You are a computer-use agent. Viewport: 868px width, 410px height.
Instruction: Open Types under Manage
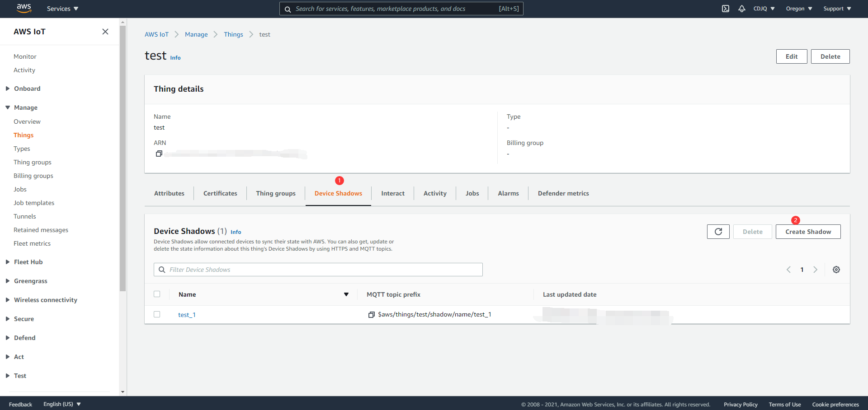22,149
